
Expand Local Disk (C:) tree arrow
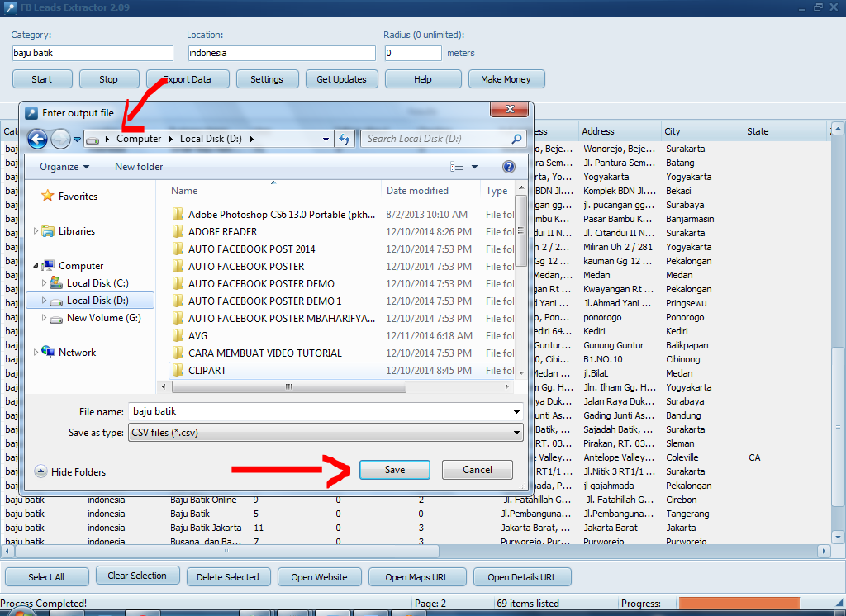pos(44,282)
